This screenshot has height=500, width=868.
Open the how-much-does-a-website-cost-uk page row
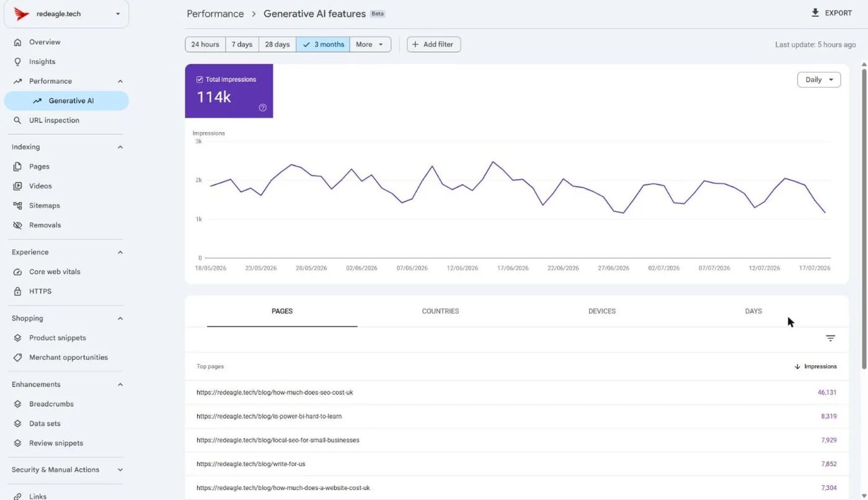(516, 488)
